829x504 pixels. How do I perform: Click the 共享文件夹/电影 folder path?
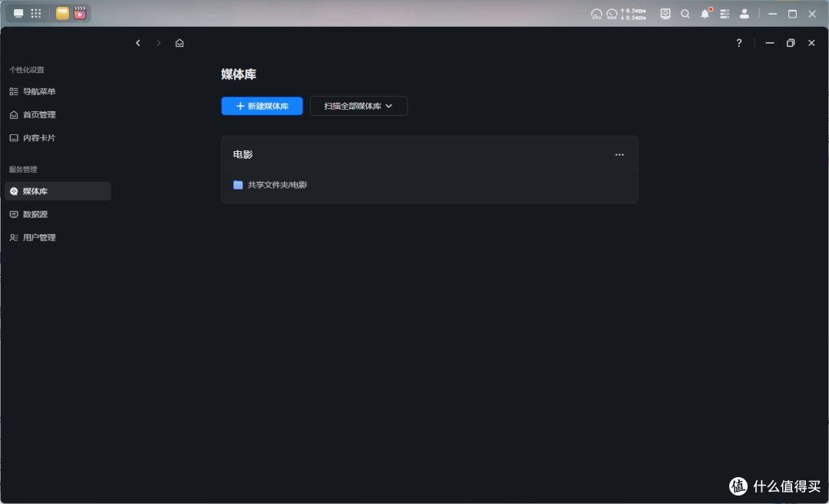click(278, 185)
